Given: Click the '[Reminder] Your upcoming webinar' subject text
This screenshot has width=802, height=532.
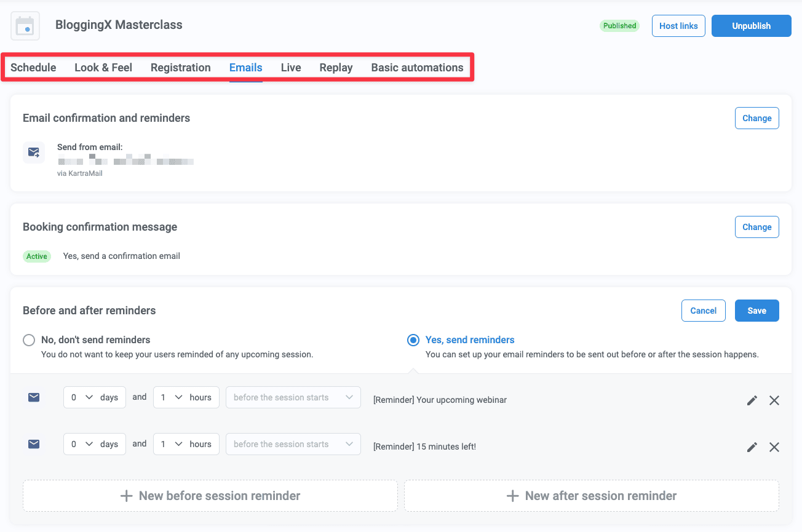Looking at the screenshot, I should click(440, 400).
